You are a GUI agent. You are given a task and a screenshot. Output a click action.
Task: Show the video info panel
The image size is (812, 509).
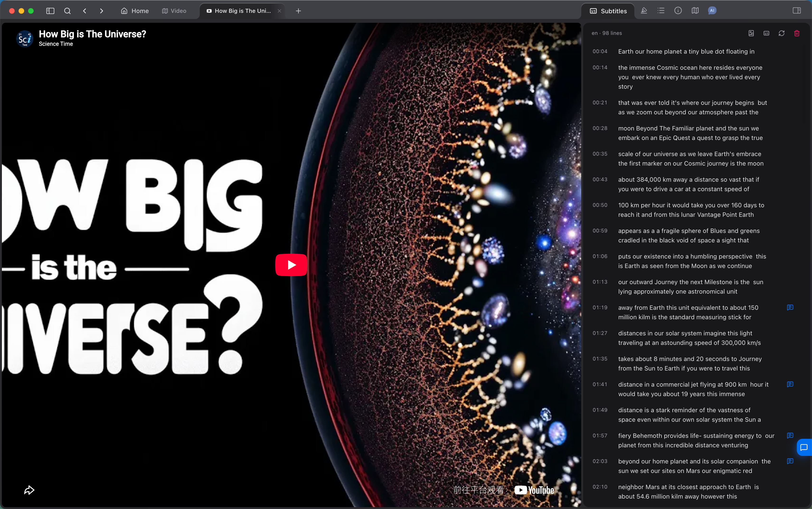(x=678, y=11)
